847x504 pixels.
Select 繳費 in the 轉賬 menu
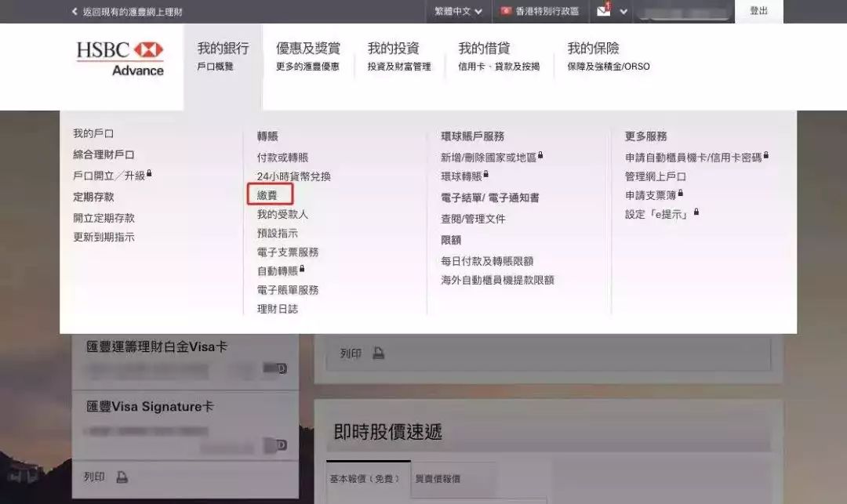269,194
